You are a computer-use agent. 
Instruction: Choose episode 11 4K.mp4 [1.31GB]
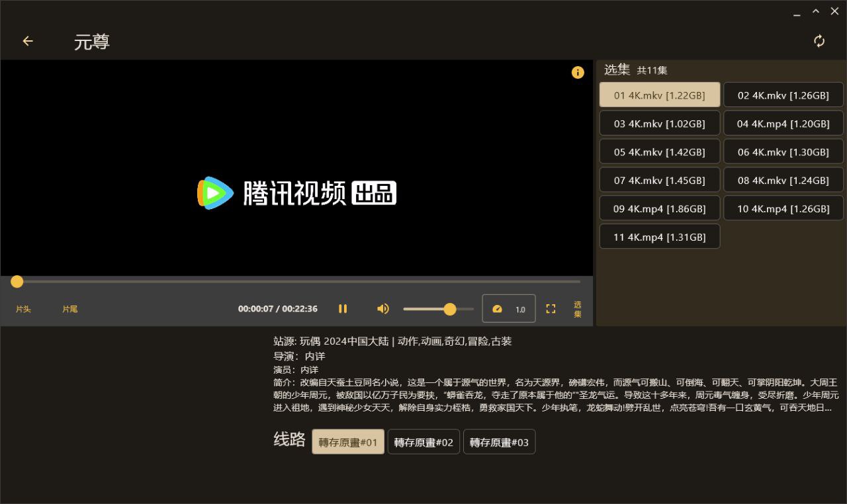coord(660,237)
